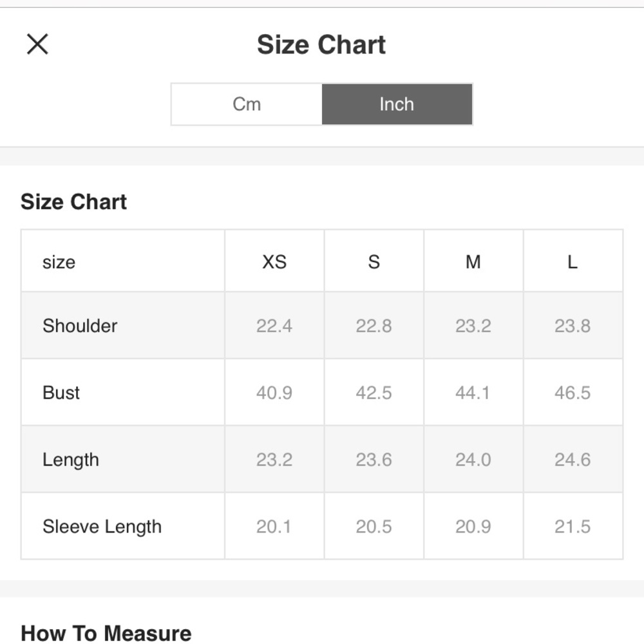Switch units to Cm
Viewport: 644px width, 644px height.
click(x=247, y=104)
